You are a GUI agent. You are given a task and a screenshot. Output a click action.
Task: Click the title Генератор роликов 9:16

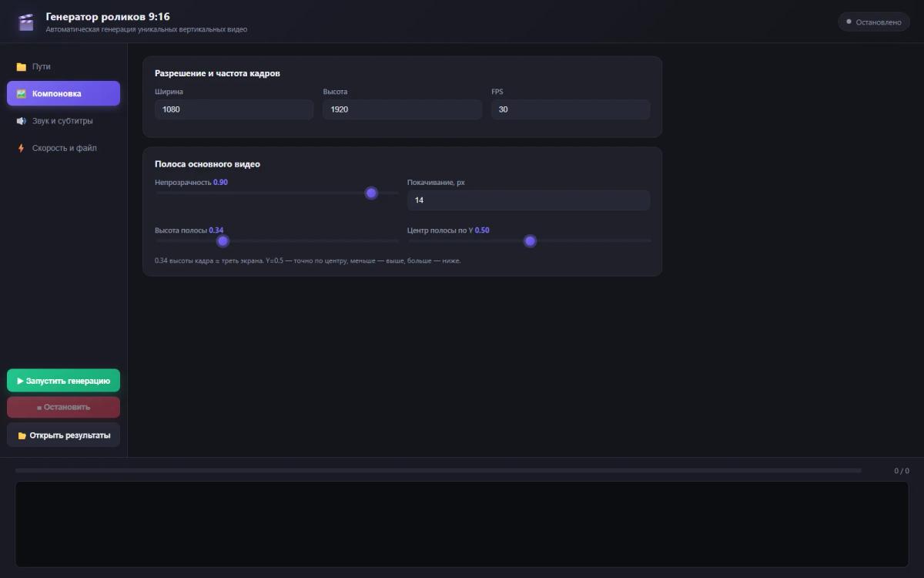pos(108,16)
